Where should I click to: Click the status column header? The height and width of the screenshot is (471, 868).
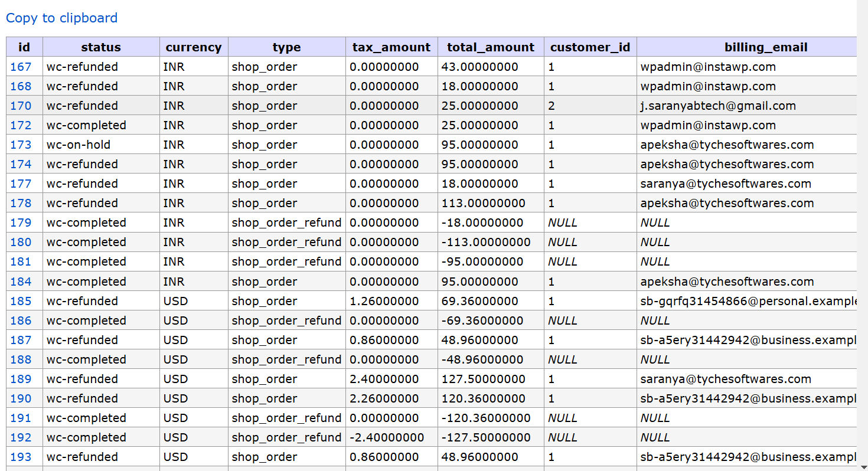[101, 47]
